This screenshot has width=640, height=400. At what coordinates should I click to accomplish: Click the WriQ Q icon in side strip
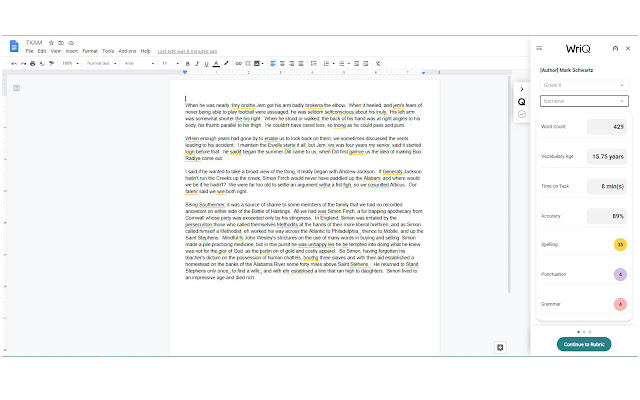pyautogui.click(x=521, y=101)
